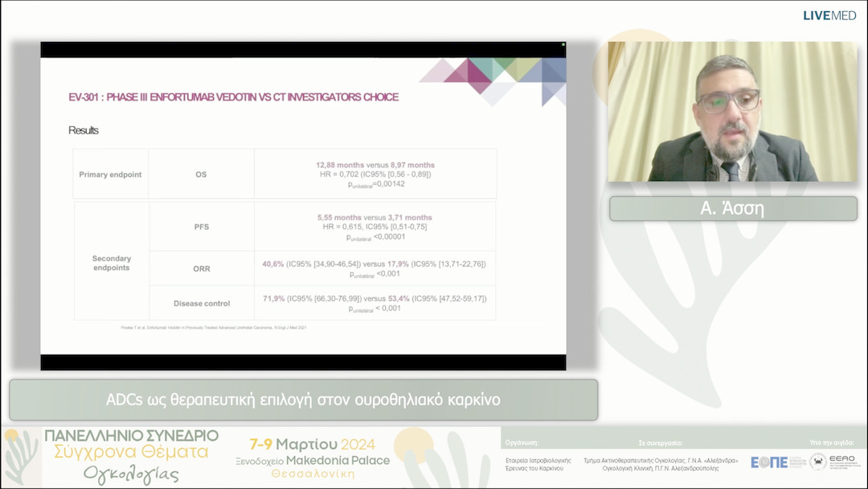This screenshot has height=489, width=868.
Task: Click the 'Results' heading on the slide
Action: click(x=84, y=130)
